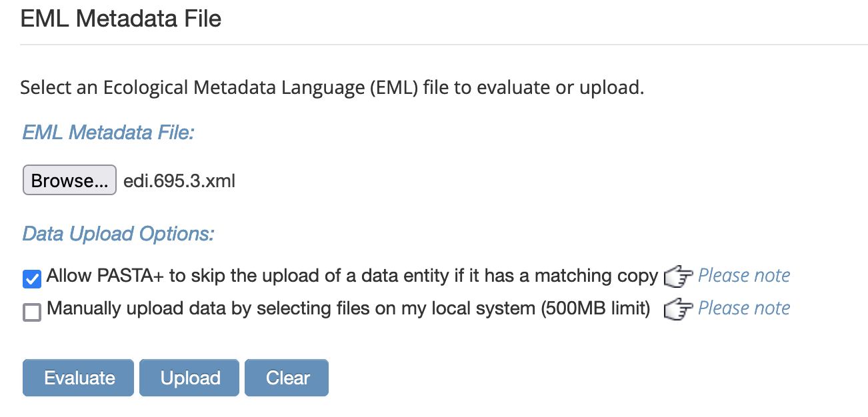Click the pointing hand icon beside matching copy option
Viewport: 868px width, 417px height.
point(679,276)
